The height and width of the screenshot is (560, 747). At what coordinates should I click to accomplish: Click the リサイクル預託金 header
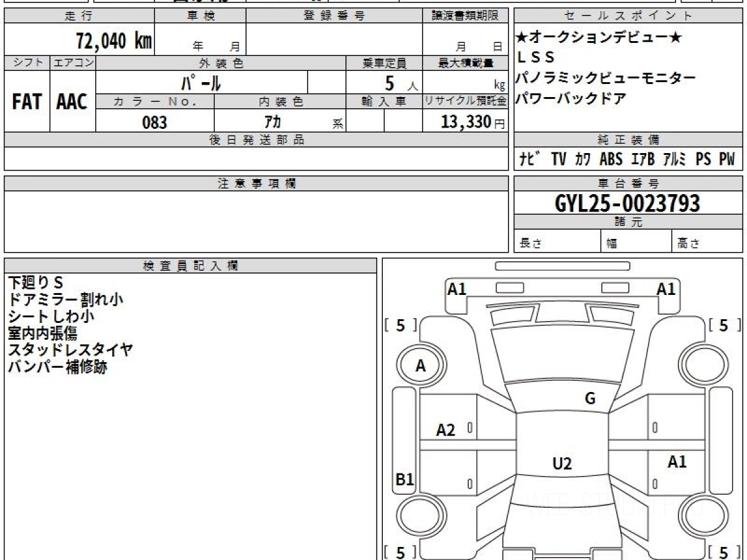pos(466,101)
